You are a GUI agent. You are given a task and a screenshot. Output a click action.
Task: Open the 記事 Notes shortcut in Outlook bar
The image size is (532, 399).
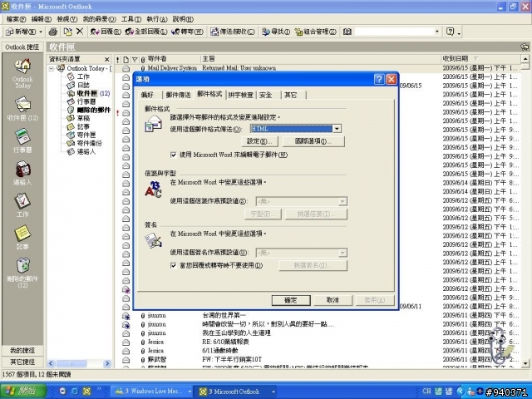(x=22, y=237)
